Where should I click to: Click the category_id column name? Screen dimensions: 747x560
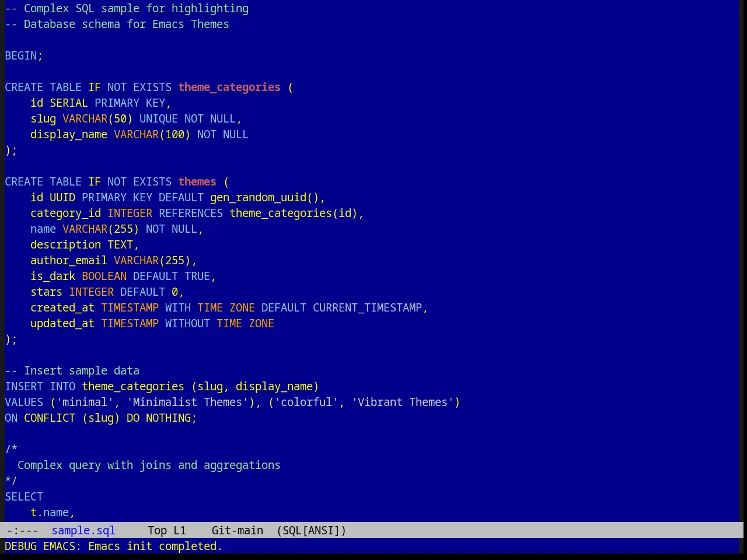tap(66, 213)
